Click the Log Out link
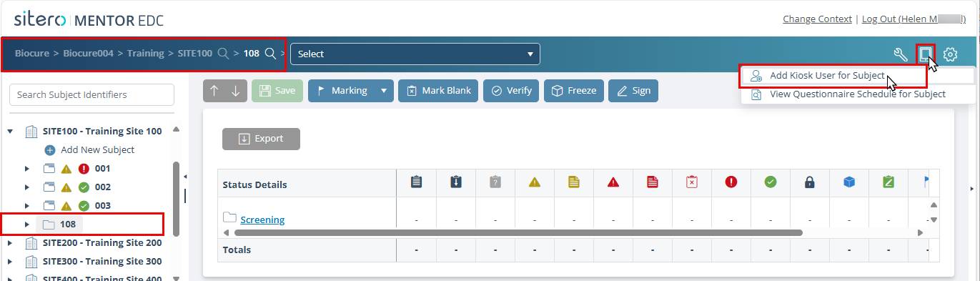 tap(914, 19)
